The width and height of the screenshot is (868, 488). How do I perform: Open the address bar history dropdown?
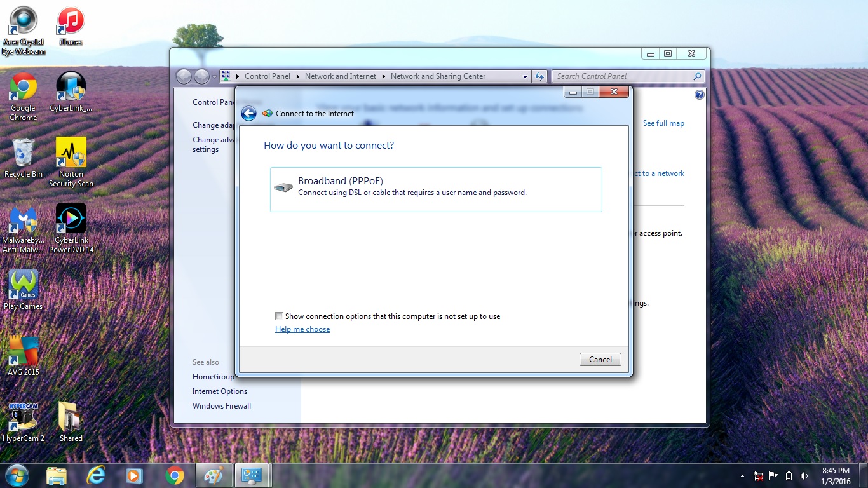click(x=525, y=76)
